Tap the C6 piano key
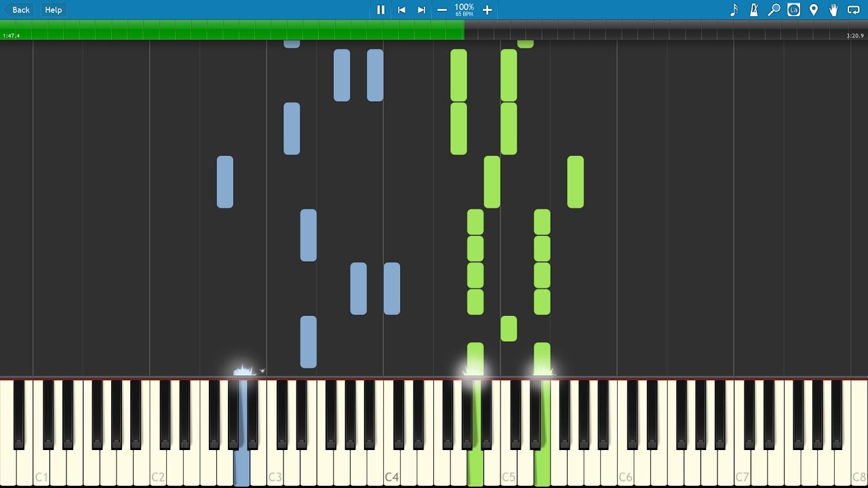Image resolution: width=868 pixels, height=488 pixels. point(625,468)
